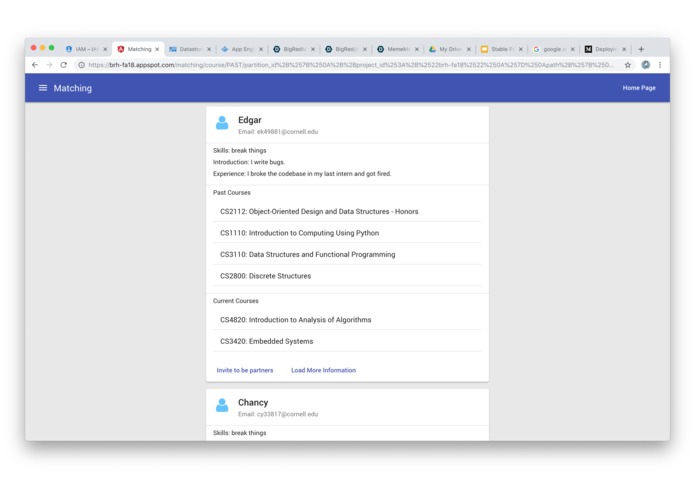Screen dimensions: 695x494
Task: Bookmark page with the star icon
Action: tap(628, 65)
